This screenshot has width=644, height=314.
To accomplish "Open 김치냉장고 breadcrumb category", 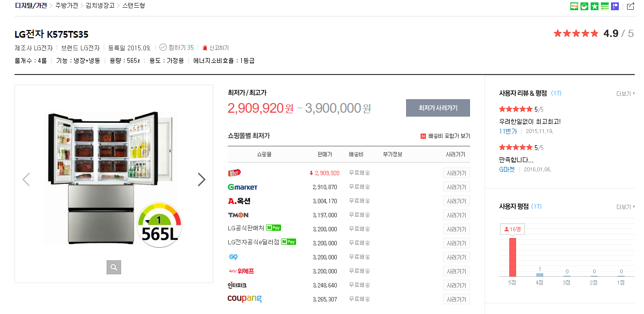I will 100,6.
